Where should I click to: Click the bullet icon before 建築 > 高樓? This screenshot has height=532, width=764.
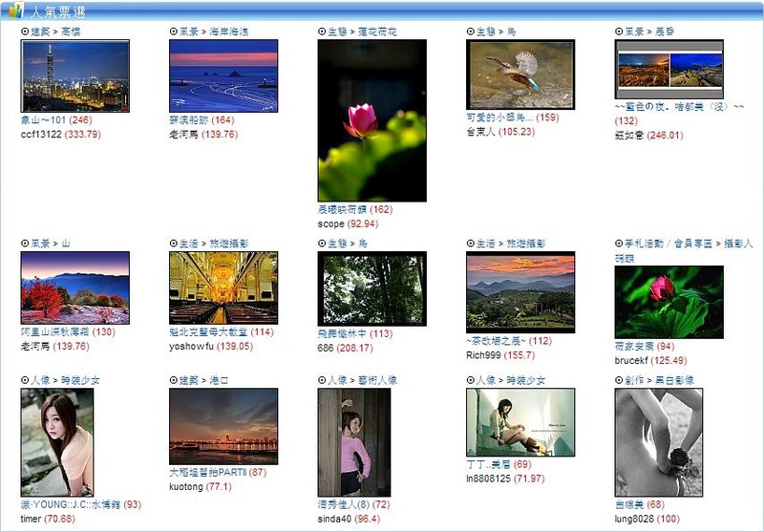click(x=25, y=32)
